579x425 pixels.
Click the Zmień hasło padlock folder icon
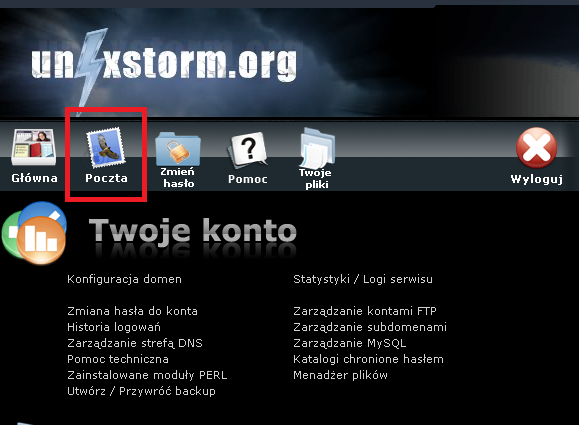(x=178, y=148)
